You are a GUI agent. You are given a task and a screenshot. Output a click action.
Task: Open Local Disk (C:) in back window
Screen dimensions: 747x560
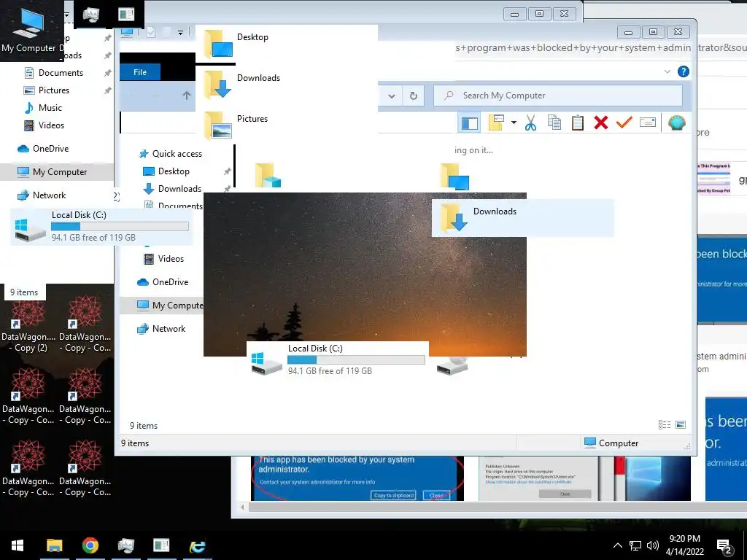click(101, 226)
